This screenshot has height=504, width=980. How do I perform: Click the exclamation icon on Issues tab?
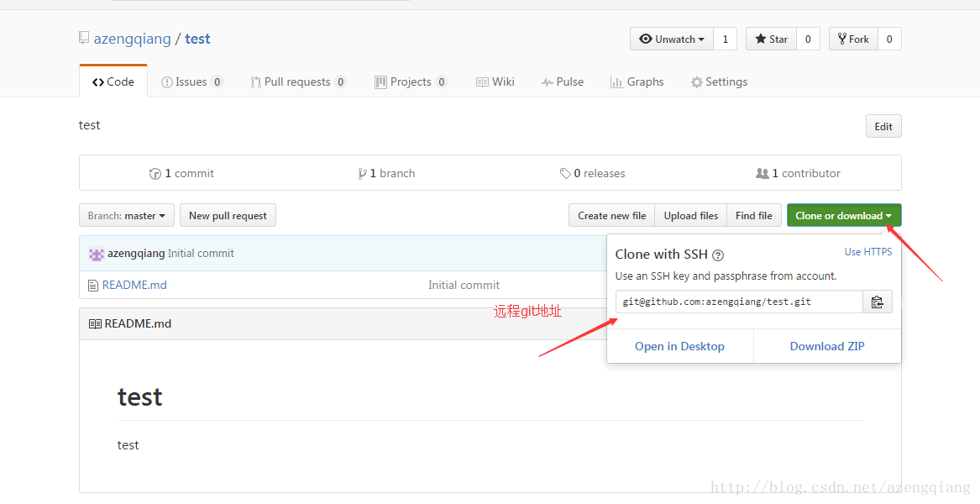click(166, 82)
